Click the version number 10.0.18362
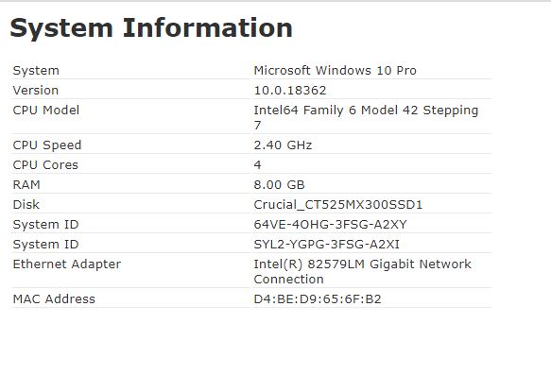The width and height of the screenshot is (551, 392). (x=290, y=91)
